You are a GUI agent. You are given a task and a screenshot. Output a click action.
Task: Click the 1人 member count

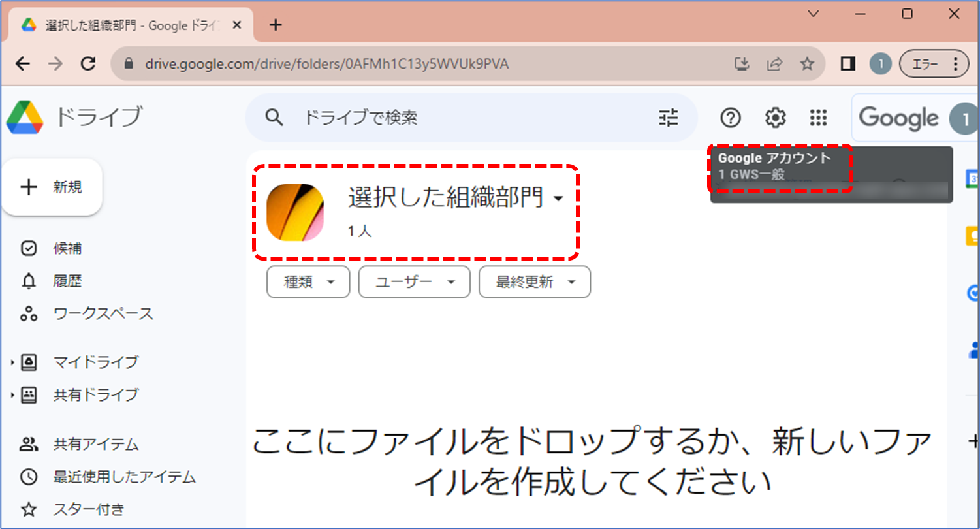(360, 231)
